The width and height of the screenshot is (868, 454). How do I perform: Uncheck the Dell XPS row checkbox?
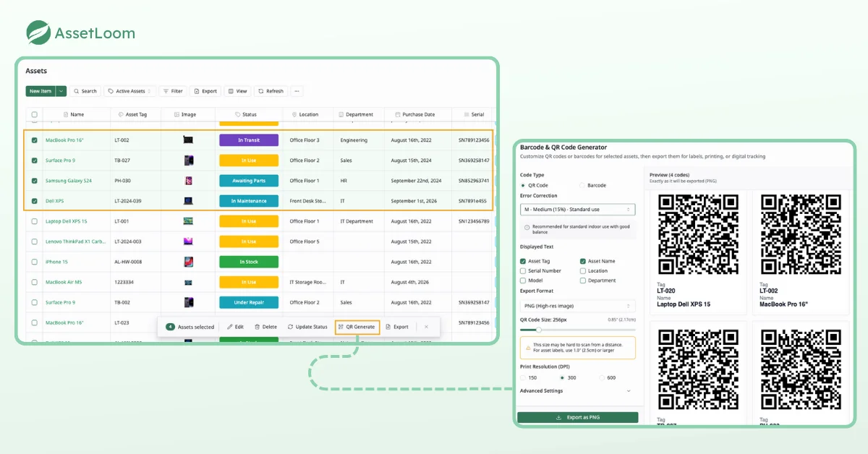point(34,201)
